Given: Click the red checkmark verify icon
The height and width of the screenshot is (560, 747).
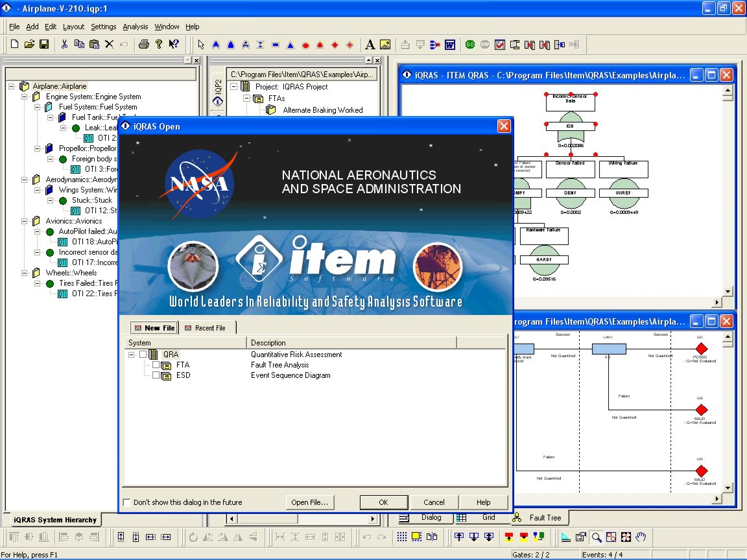Looking at the screenshot, I should 500,45.
